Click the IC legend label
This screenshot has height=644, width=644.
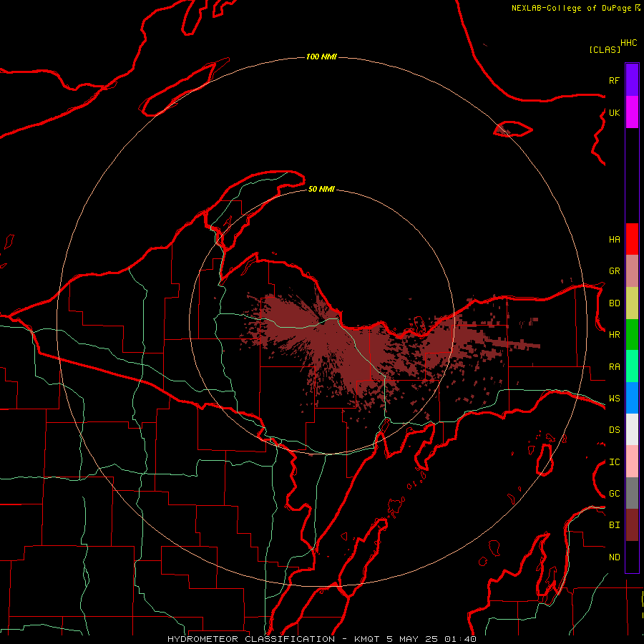pos(614,462)
